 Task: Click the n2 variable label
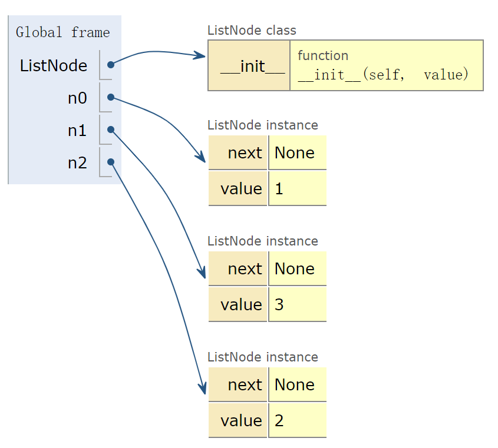pos(77,162)
